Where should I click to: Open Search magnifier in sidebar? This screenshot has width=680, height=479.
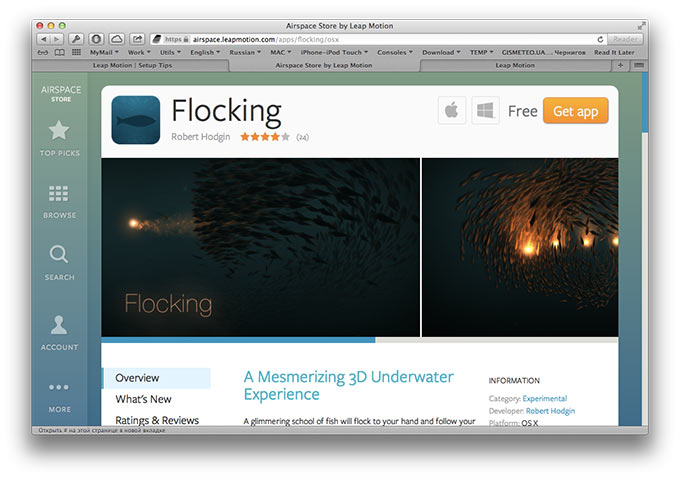pyautogui.click(x=59, y=254)
